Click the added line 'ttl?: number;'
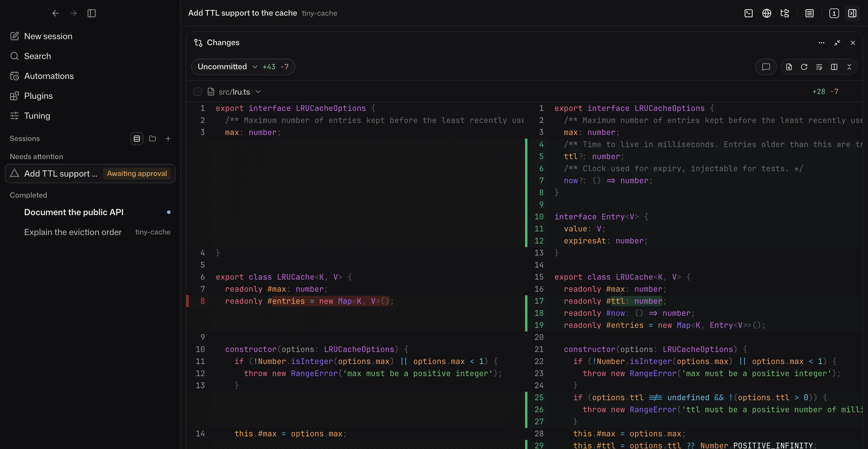The height and width of the screenshot is (449, 868). (x=594, y=157)
